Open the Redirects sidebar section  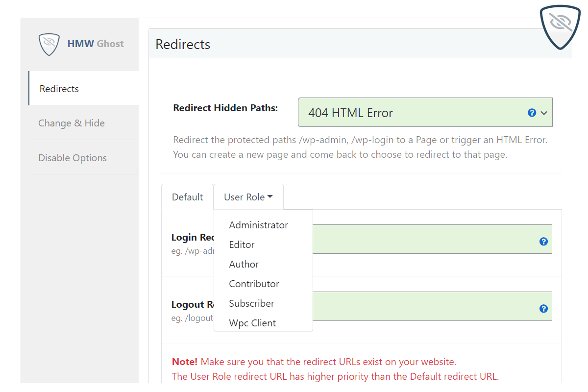[x=59, y=89]
